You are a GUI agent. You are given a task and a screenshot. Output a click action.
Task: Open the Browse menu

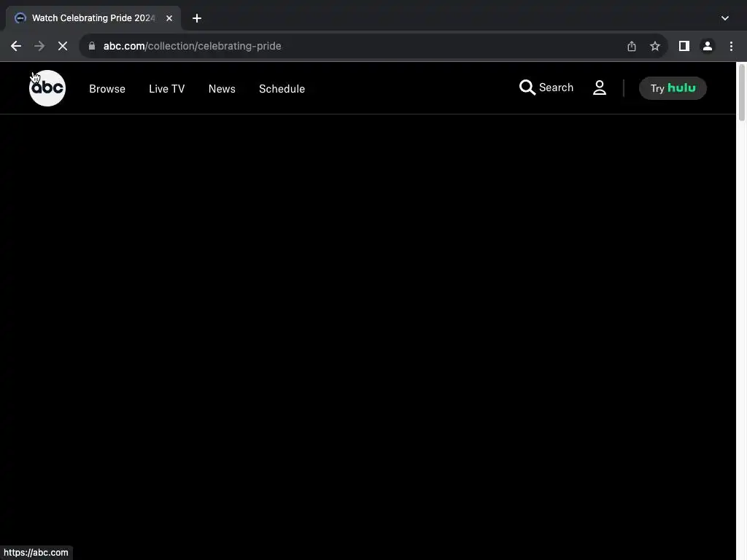pyautogui.click(x=107, y=88)
